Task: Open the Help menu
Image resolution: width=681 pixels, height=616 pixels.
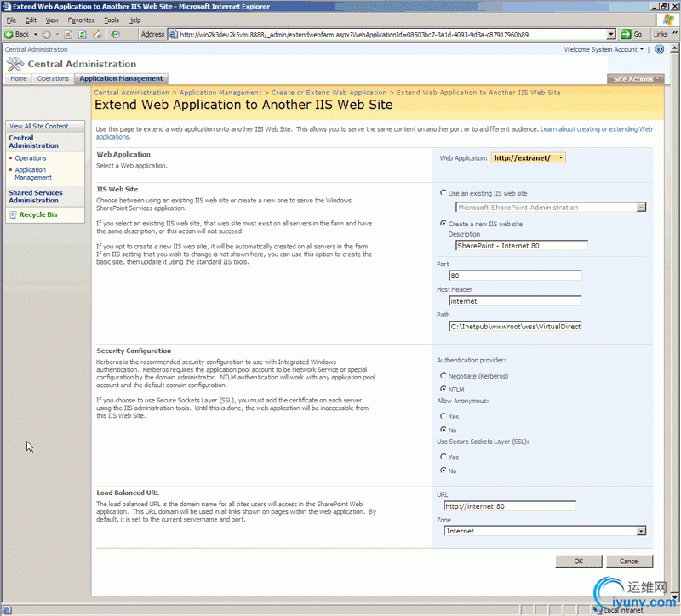Action: pyautogui.click(x=134, y=20)
